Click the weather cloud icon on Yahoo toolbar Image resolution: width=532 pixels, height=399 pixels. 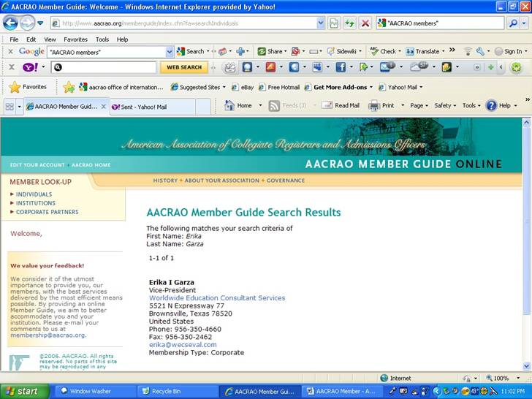[419, 67]
